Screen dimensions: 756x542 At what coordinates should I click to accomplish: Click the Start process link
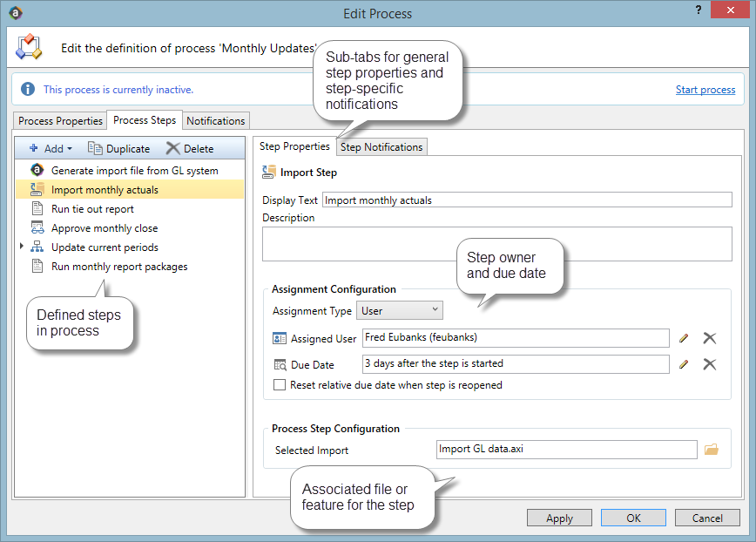click(705, 90)
